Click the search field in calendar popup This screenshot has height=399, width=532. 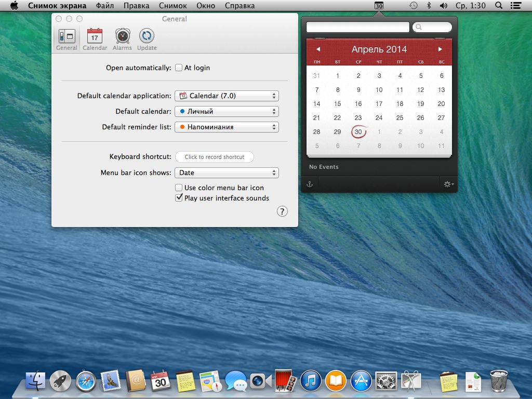coord(432,27)
